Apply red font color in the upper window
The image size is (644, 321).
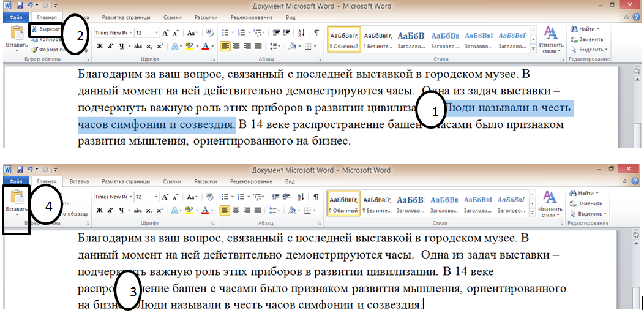[x=206, y=47]
